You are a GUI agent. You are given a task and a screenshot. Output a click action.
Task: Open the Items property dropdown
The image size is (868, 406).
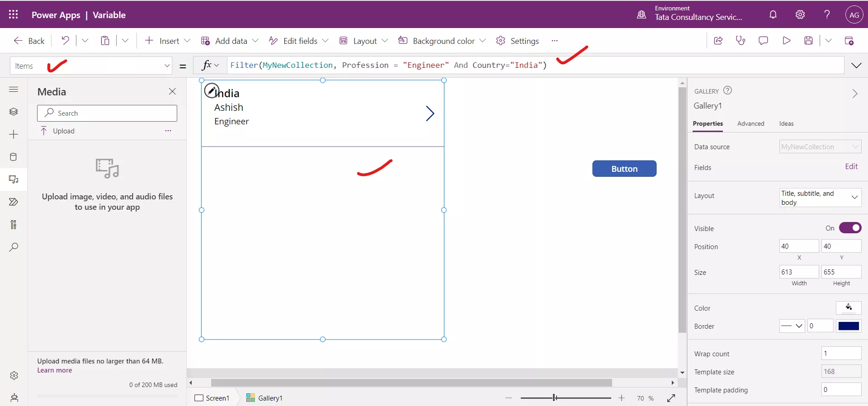click(x=91, y=66)
